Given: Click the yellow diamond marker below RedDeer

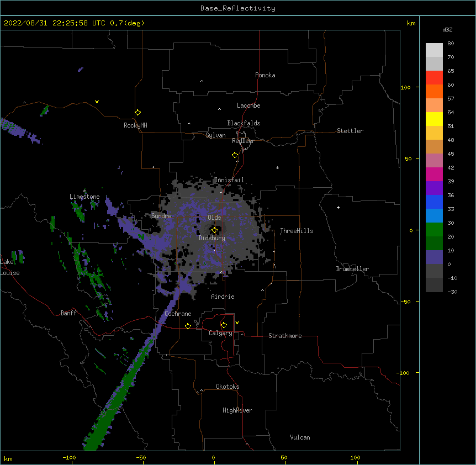Looking at the screenshot, I should coord(235,155).
